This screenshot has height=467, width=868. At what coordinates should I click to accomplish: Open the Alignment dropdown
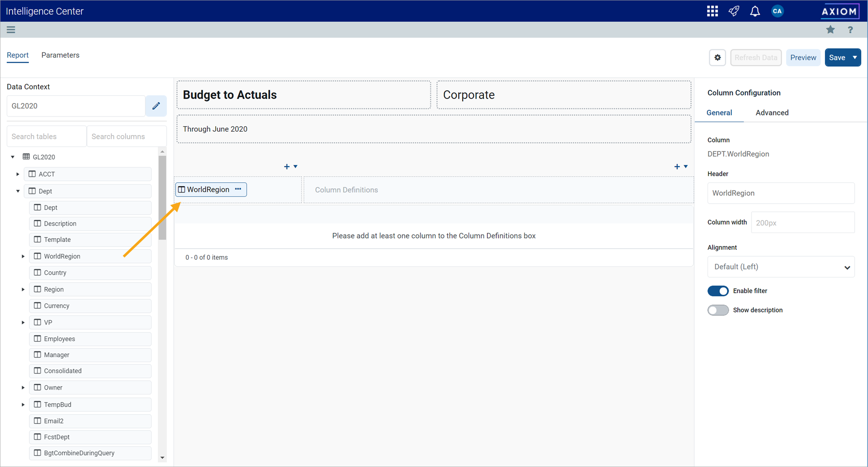coord(781,267)
